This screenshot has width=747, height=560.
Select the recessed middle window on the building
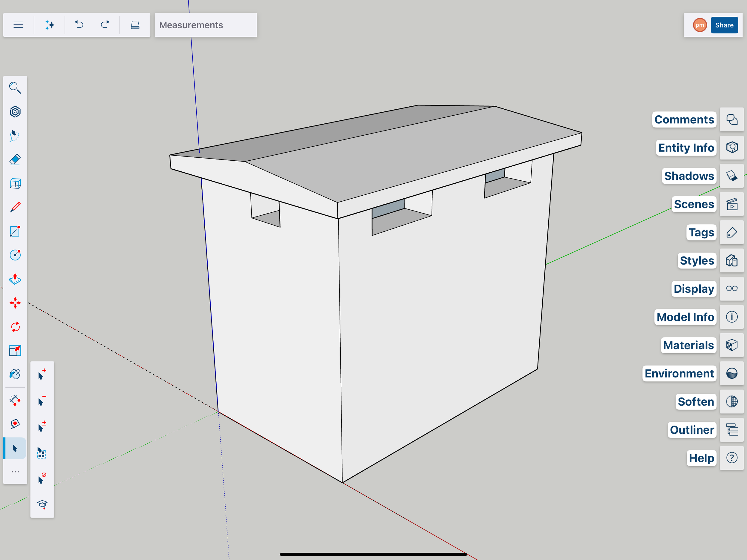(402, 213)
